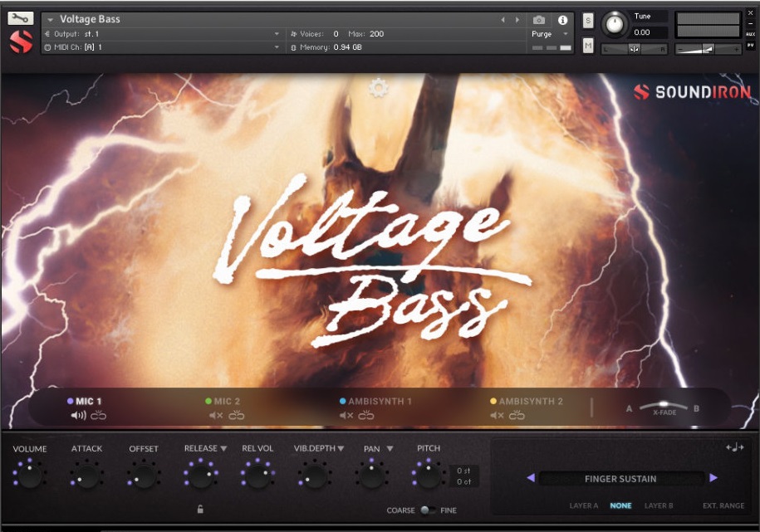Image resolution: width=760 pixels, height=532 pixels.
Task: Click the ATTACK knob
Action: coord(86,475)
